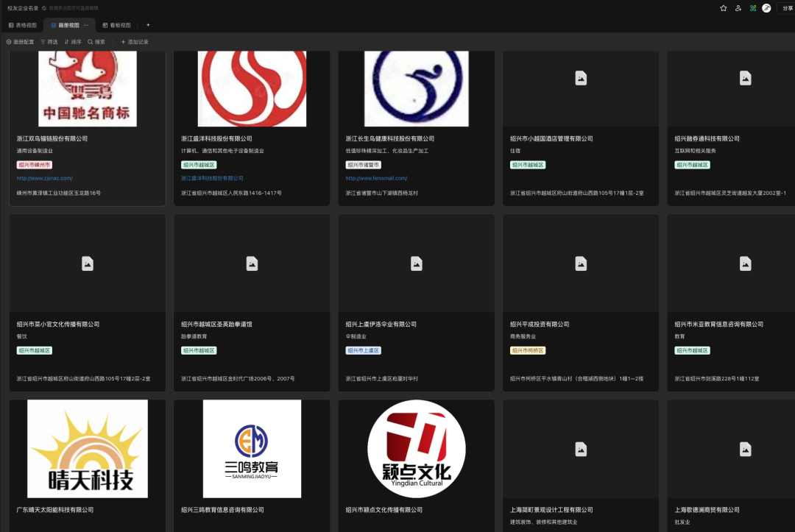Viewport: 795px width, 532px height.
Task: Open the 筛选 filter option
Action: click(49, 42)
